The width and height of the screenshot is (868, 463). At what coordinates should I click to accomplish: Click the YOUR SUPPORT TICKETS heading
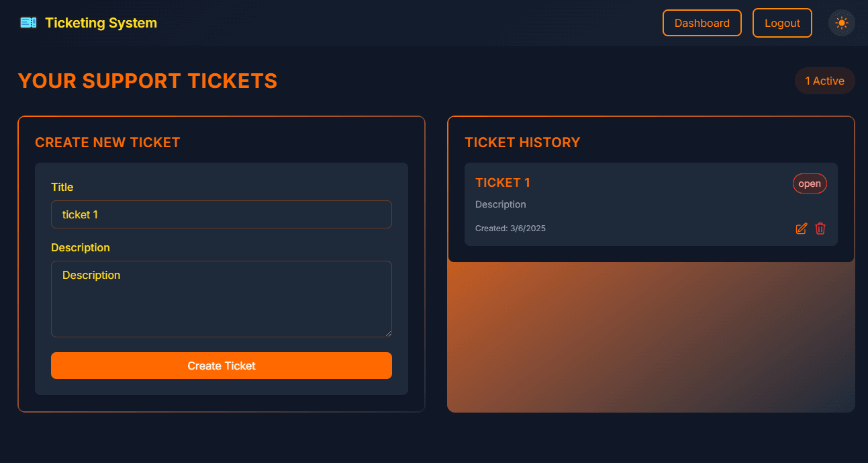148,80
